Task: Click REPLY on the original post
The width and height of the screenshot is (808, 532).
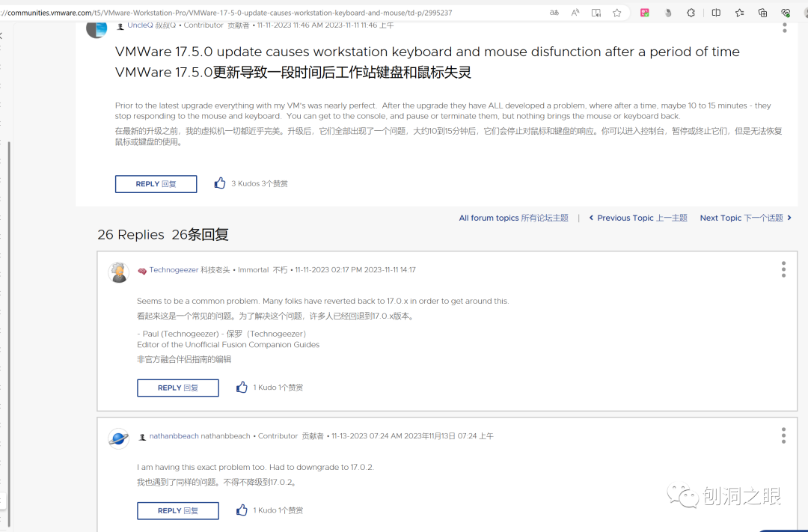Action: click(156, 183)
